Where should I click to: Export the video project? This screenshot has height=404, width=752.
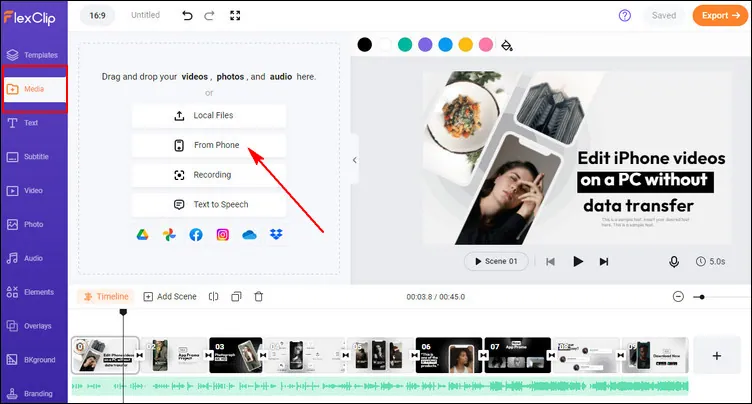click(x=720, y=15)
